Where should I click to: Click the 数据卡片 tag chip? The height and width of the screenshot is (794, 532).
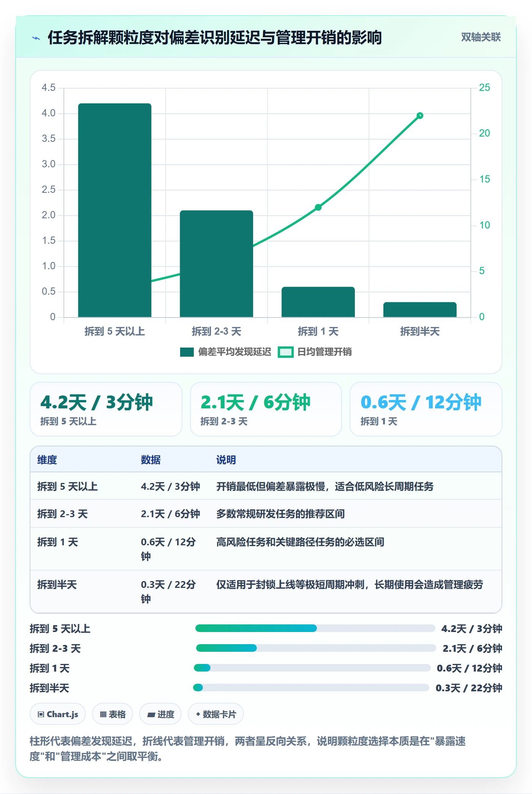coord(216,714)
